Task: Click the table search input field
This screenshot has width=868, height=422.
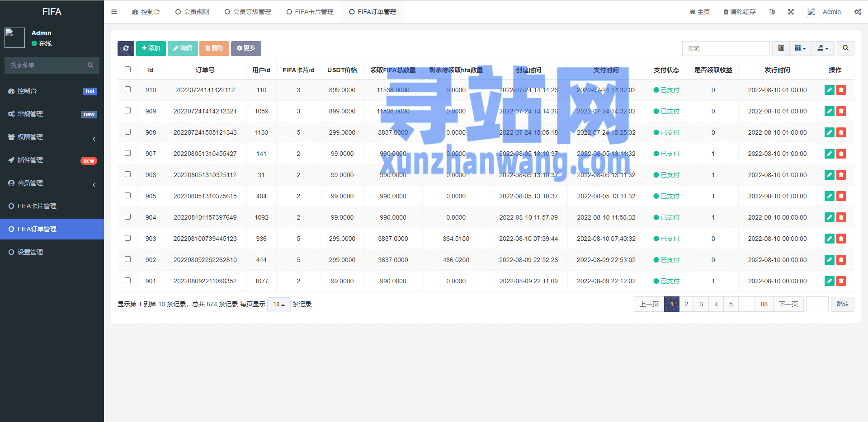Action: [726, 48]
